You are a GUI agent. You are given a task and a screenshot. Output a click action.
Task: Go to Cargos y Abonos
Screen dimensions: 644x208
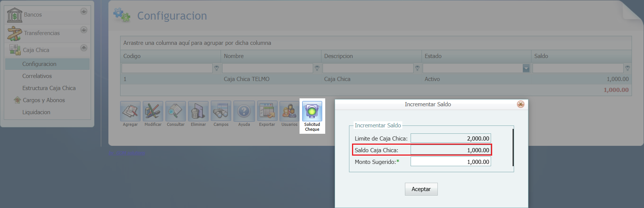44,100
